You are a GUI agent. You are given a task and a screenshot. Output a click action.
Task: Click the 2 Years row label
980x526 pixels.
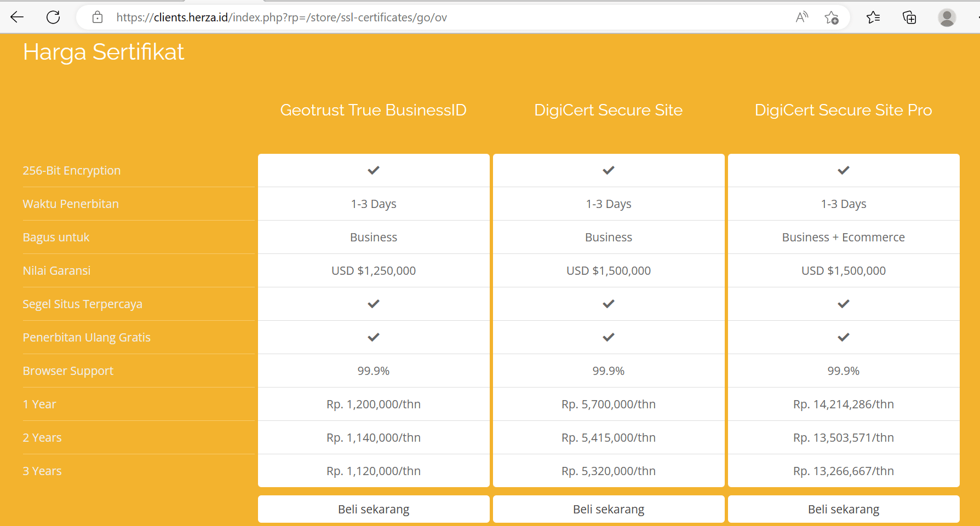coord(42,438)
